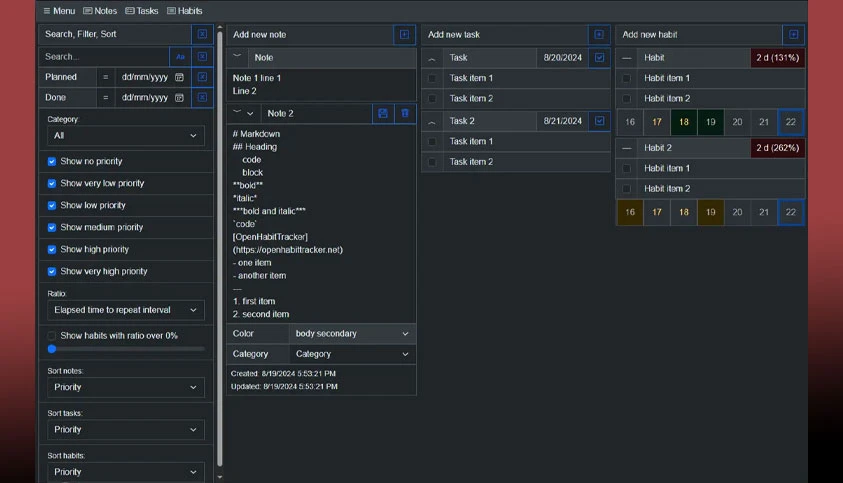Uncheck Show low priority
Screen dimensions: 843x483
[52, 205]
